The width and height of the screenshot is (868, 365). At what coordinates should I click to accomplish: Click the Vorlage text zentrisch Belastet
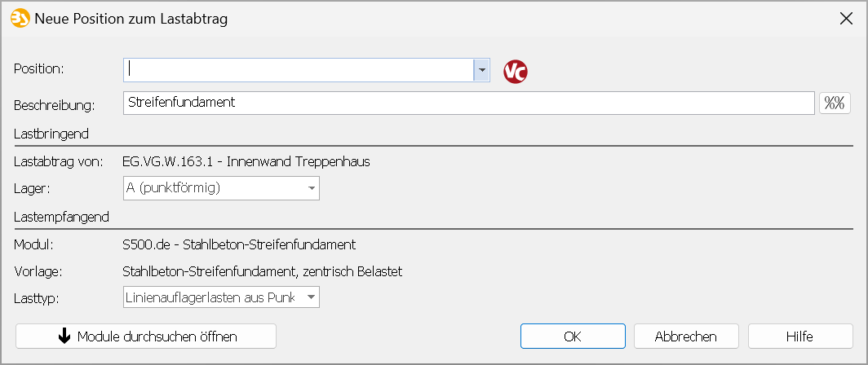pos(263,271)
